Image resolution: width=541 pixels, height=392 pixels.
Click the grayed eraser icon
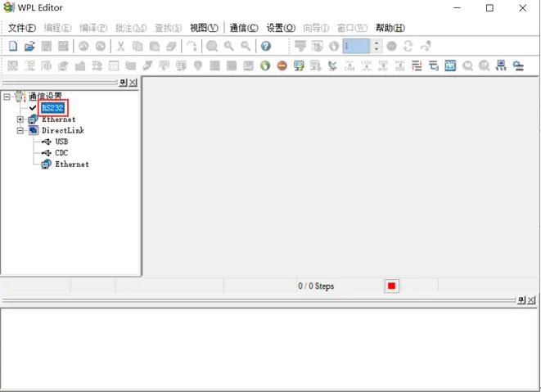171,46
